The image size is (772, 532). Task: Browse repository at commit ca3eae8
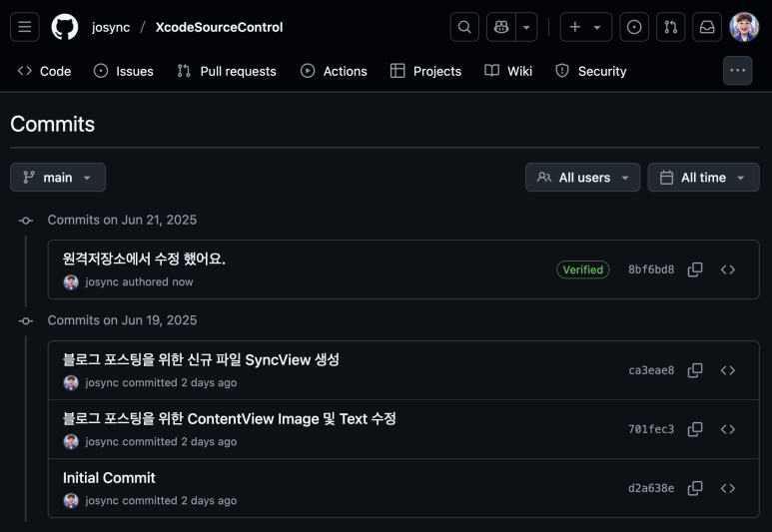click(728, 370)
